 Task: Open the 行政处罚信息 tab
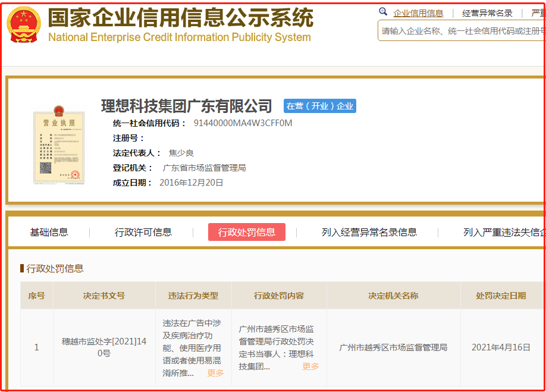(x=247, y=232)
